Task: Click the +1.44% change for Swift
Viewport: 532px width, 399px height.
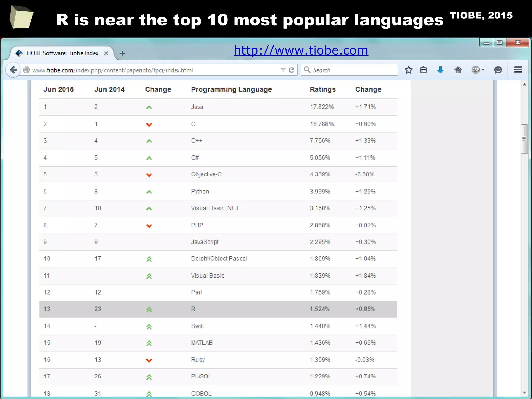Action: click(x=365, y=326)
